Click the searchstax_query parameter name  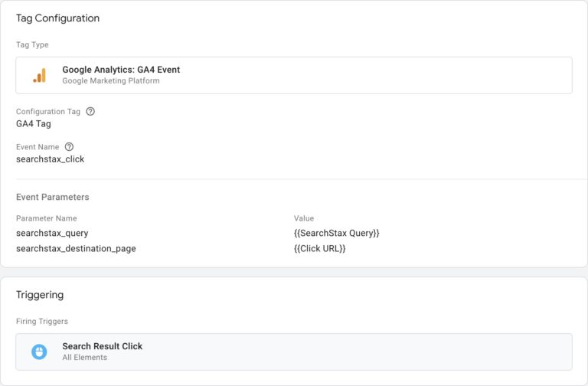(x=52, y=233)
